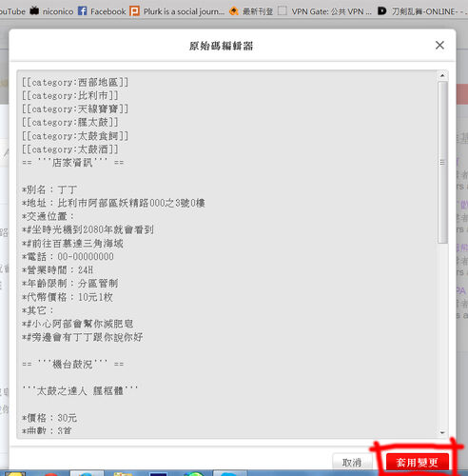Open the niconico bookmark
This screenshot has height=476, width=468.
[x=51, y=11]
